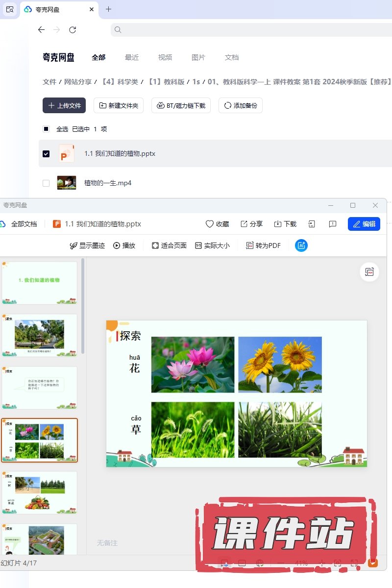Click the slide panel vertical scrollbar
Screen dimensions: 392x588
tap(83, 304)
